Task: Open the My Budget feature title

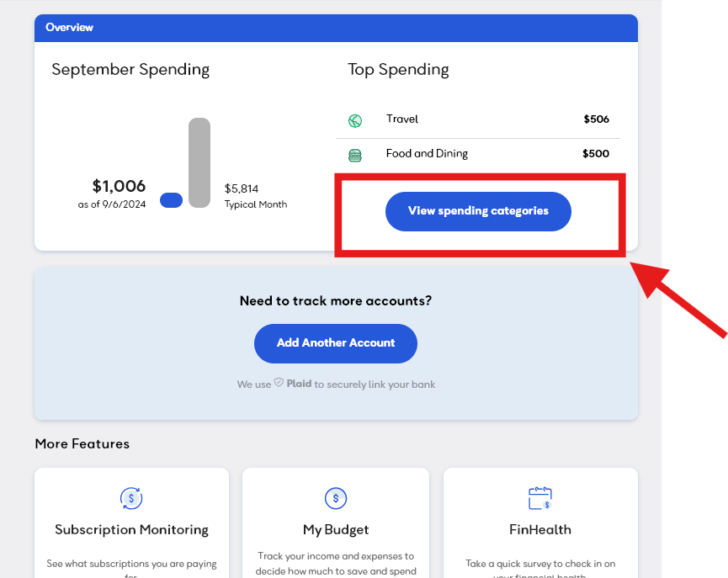Action: tap(336, 530)
